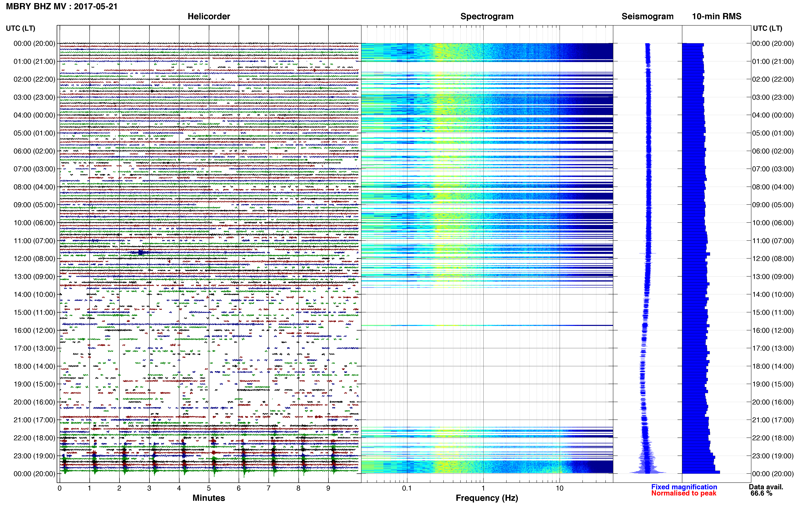The width and height of the screenshot is (812, 508).
Task: Click right time label 06:00 (02:00)
Action: tap(773, 151)
